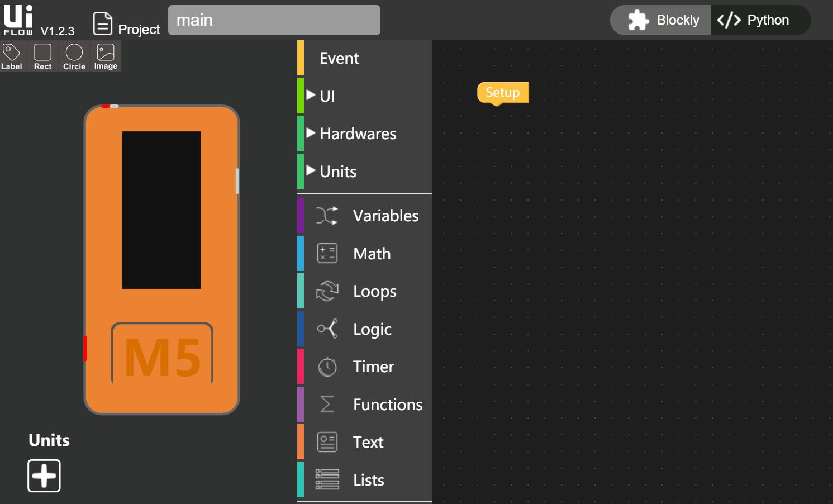The width and height of the screenshot is (833, 504).
Task: Select the Rect tool
Action: click(42, 56)
